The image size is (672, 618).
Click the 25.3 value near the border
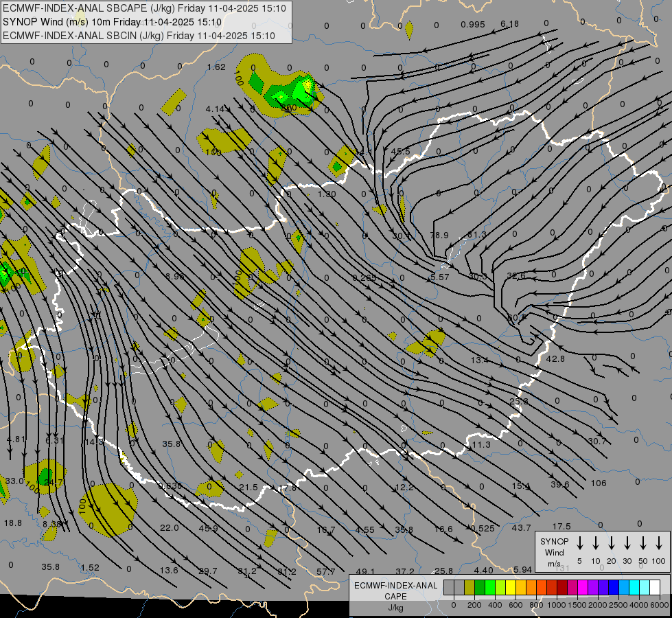pyautogui.click(x=519, y=402)
